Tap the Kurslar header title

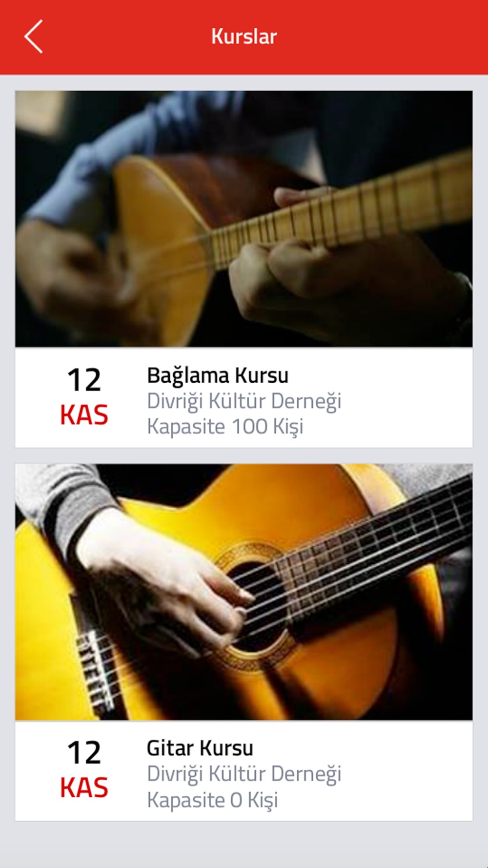coord(244,37)
